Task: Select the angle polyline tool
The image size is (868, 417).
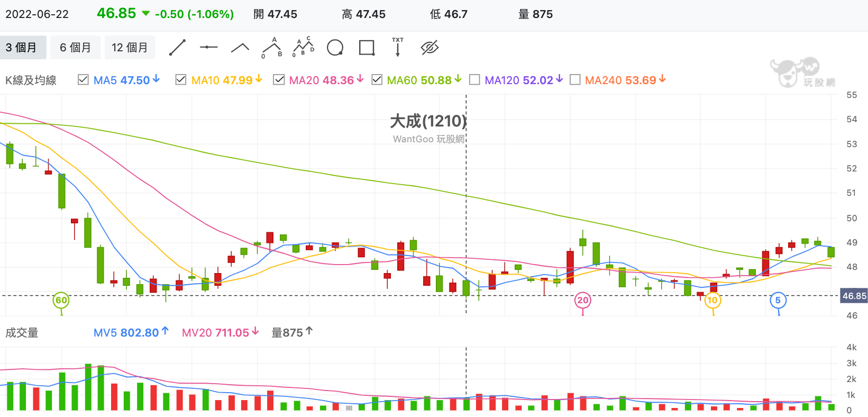Action: point(240,48)
